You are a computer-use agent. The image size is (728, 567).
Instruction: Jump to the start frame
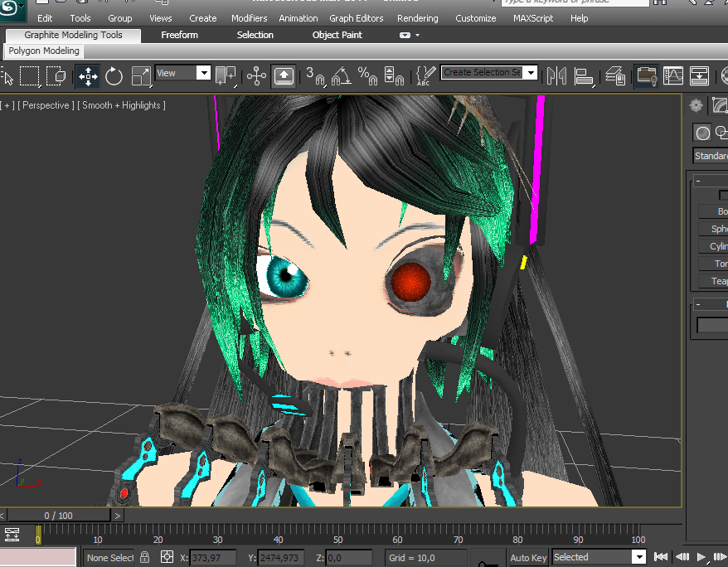[661, 557]
